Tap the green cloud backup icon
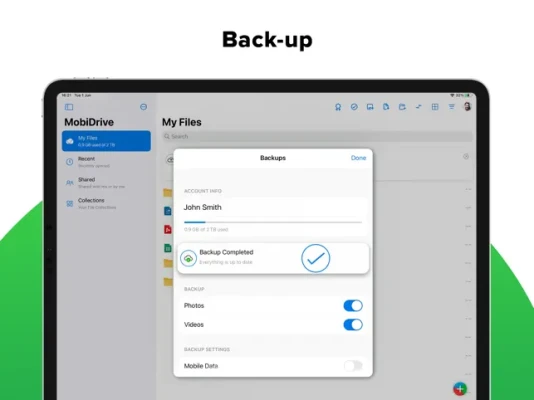 (x=188, y=258)
